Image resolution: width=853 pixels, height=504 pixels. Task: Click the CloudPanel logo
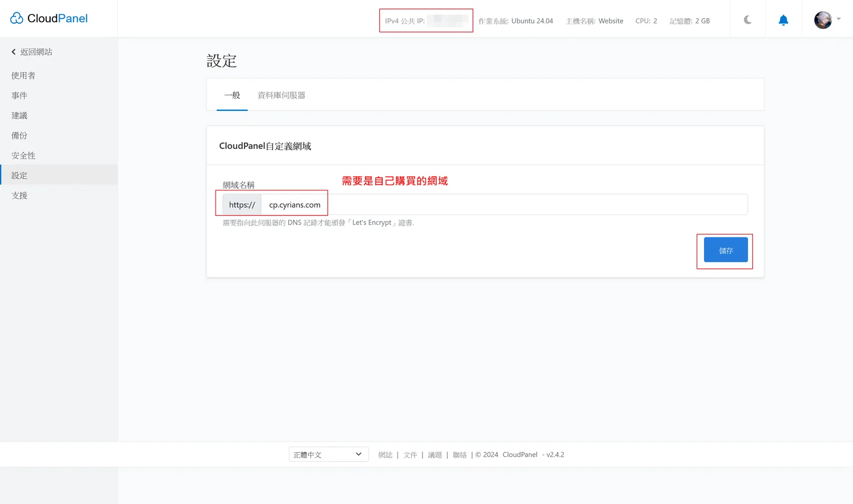tap(49, 18)
